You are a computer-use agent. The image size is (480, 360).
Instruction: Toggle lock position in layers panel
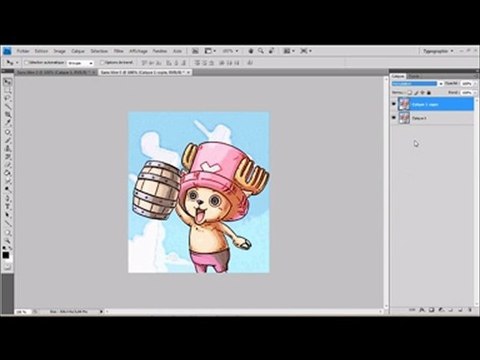[x=423, y=92]
